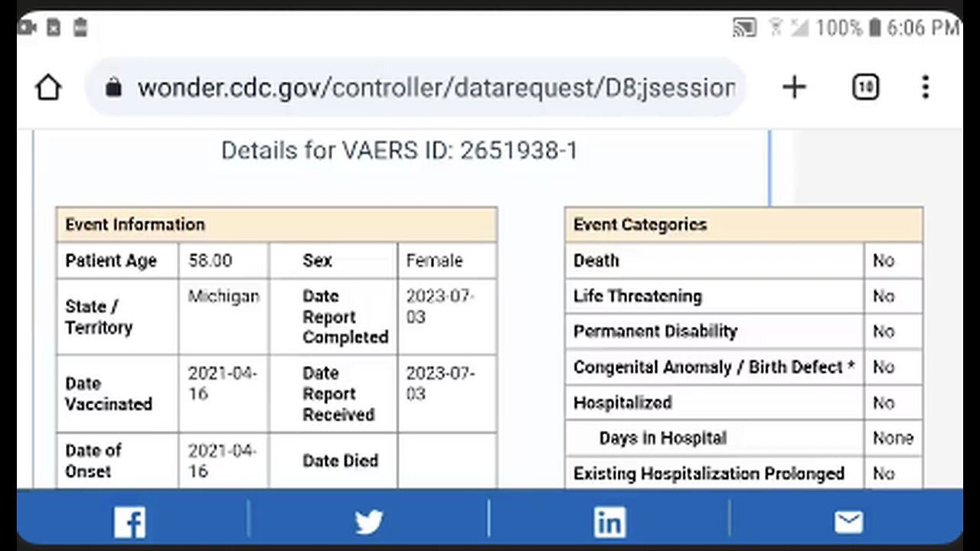Screen dimensions: 980x551
Task: Open the tab switcher showing 10 tabs
Action: pos(865,88)
